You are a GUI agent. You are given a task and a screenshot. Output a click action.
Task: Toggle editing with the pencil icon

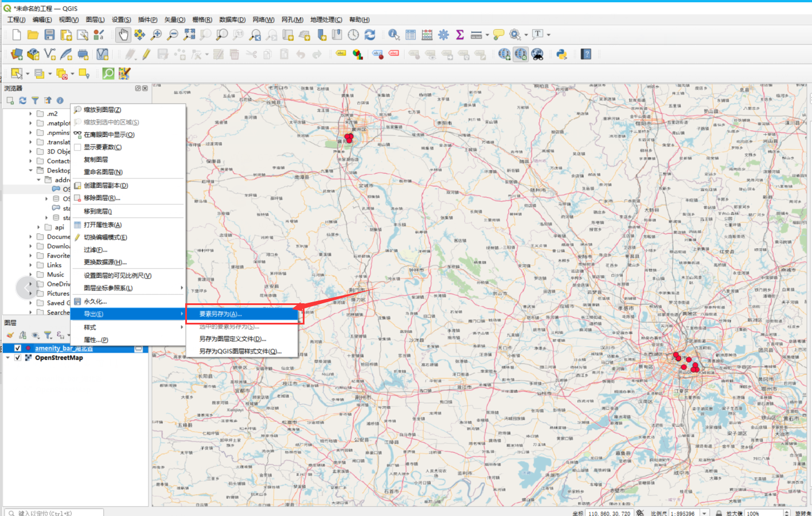click(x=146, y=54)
